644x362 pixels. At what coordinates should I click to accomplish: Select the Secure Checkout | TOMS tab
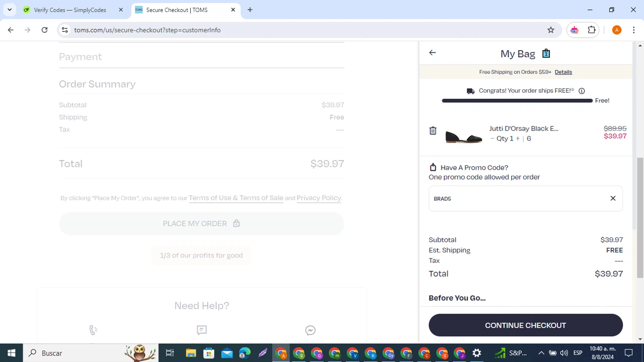click(177, 10)
